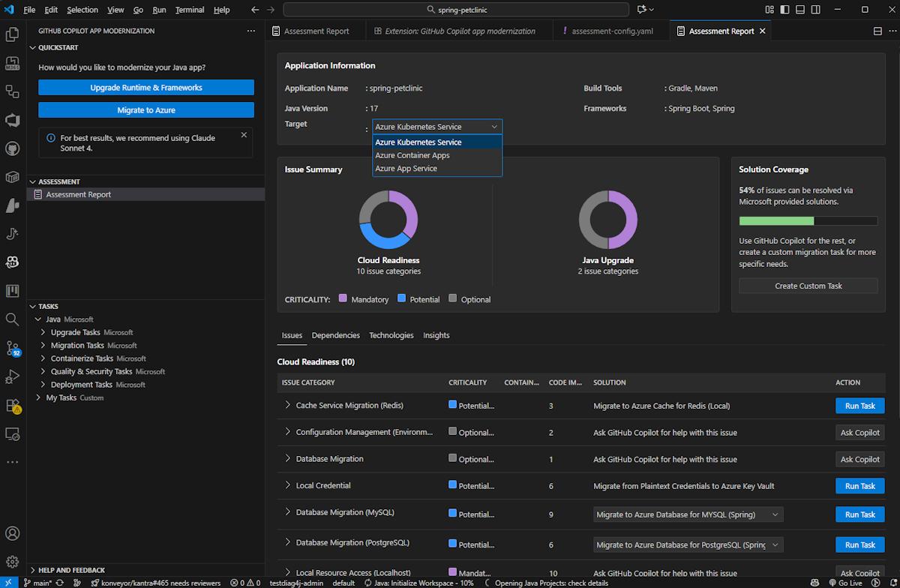This screenshot has height=588, width=900.
Task: Toggle primary side bar visibility
Action: coord(784,10)
